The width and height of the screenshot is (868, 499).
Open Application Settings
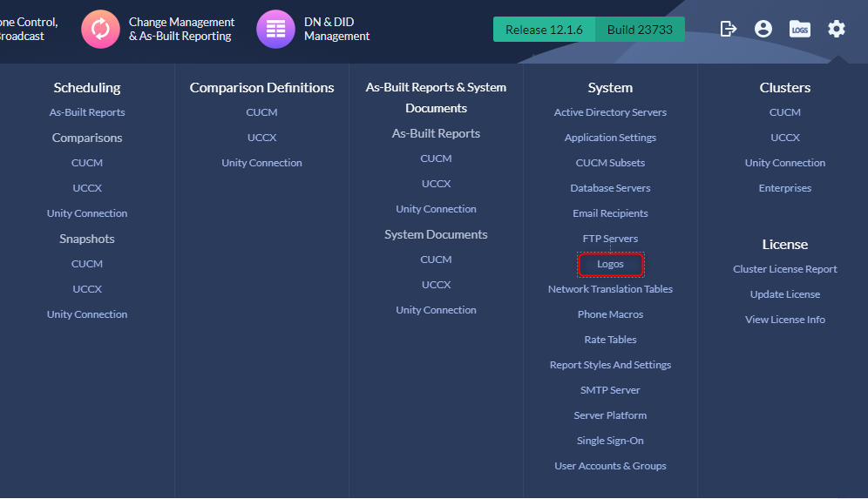pyautogui.click(x=610, y=138)
